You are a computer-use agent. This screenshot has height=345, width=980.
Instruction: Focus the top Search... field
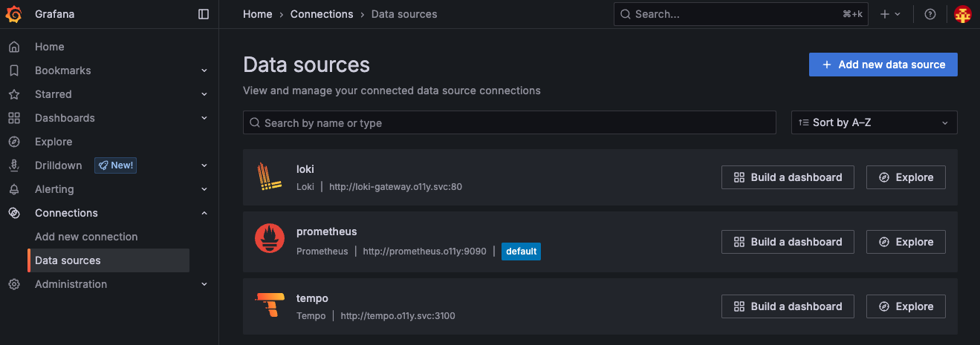coord(741,14)
